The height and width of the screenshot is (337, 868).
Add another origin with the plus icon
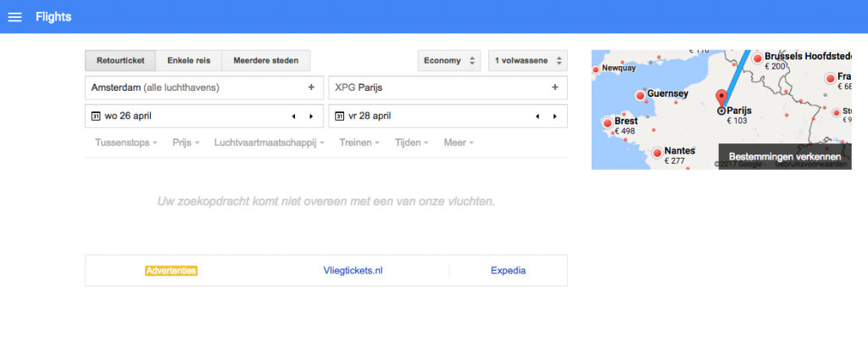tap(311, 87)
